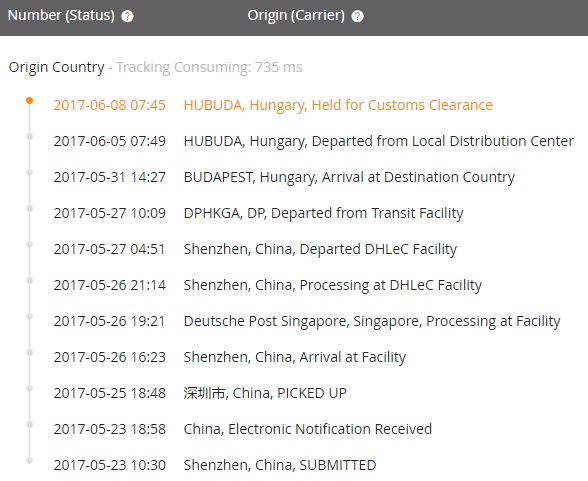Select the orange latest-event timeline dot

[29, 100]
